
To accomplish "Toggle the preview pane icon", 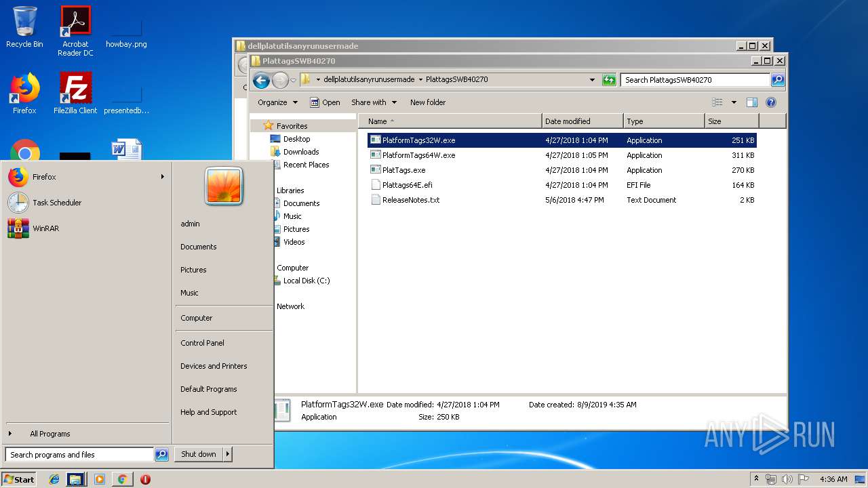I will (751, 102).
